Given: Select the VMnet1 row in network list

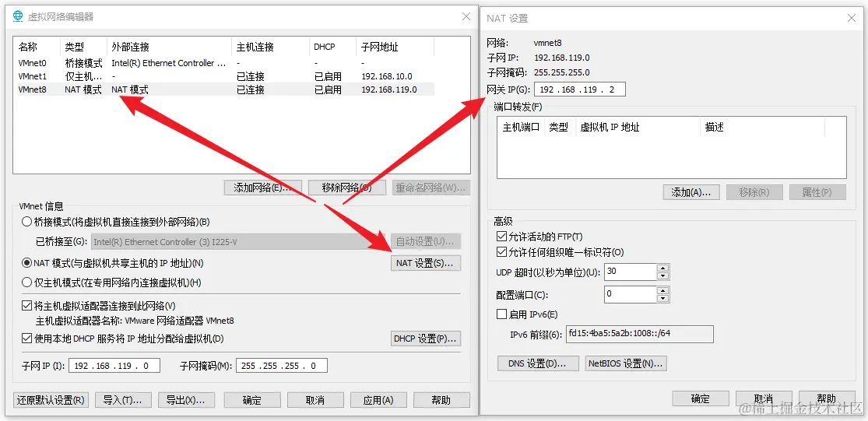Looking at the screenshot, I should tap(225, 76).
